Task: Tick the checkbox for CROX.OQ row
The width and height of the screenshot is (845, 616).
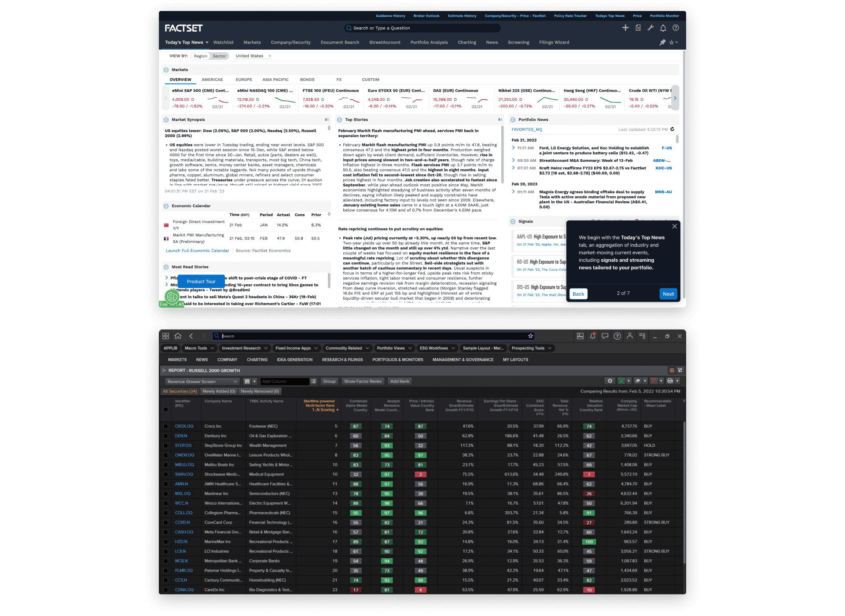Action: (165, 426)
